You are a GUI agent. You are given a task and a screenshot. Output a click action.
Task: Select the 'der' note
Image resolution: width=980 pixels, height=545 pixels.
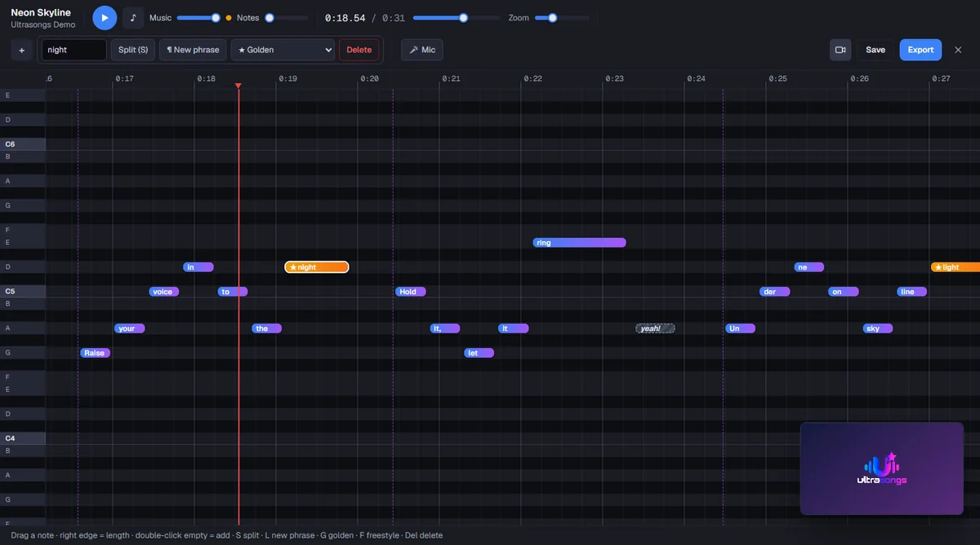pos(774,292)
